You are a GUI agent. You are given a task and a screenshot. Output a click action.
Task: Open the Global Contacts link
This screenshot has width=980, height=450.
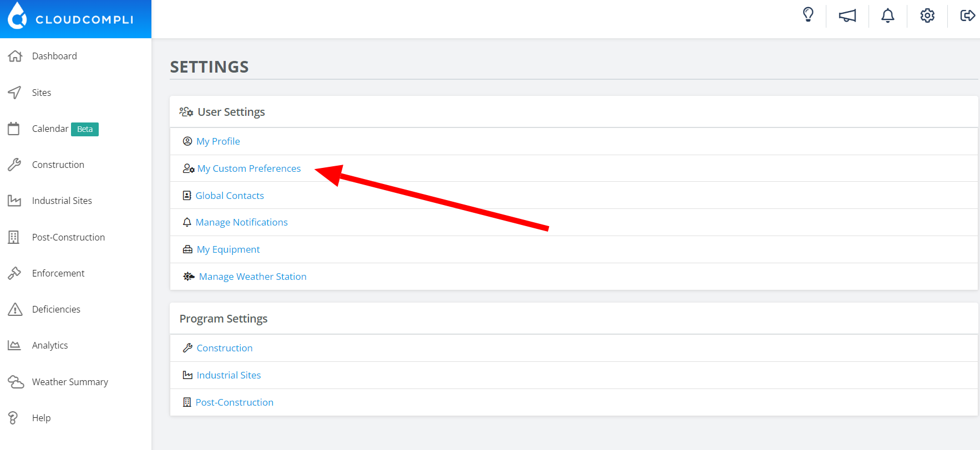[230, 196]
